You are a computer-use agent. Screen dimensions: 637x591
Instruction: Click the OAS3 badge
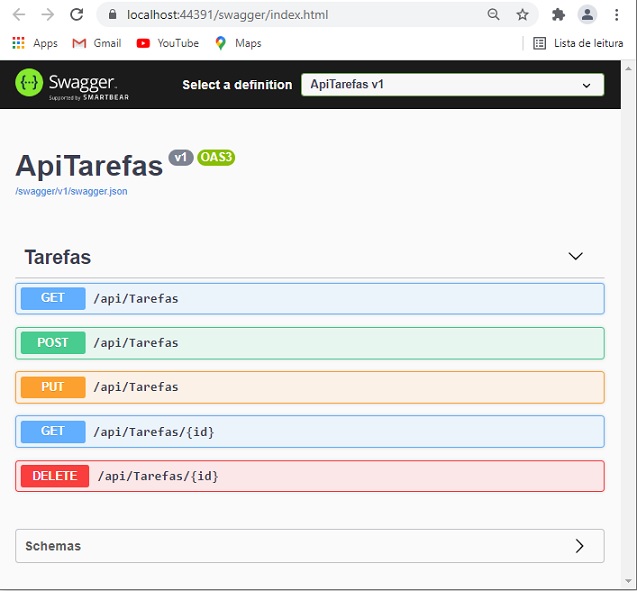216,157
